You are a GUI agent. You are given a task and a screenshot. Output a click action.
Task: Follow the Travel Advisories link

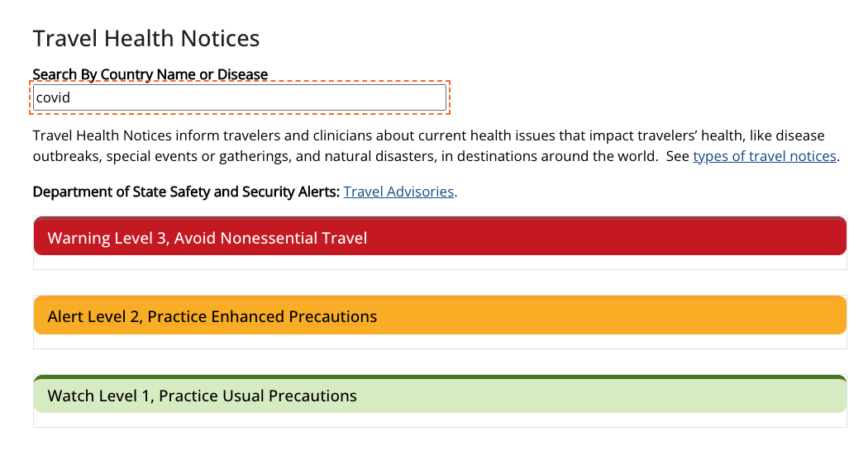tap(398, 192)
